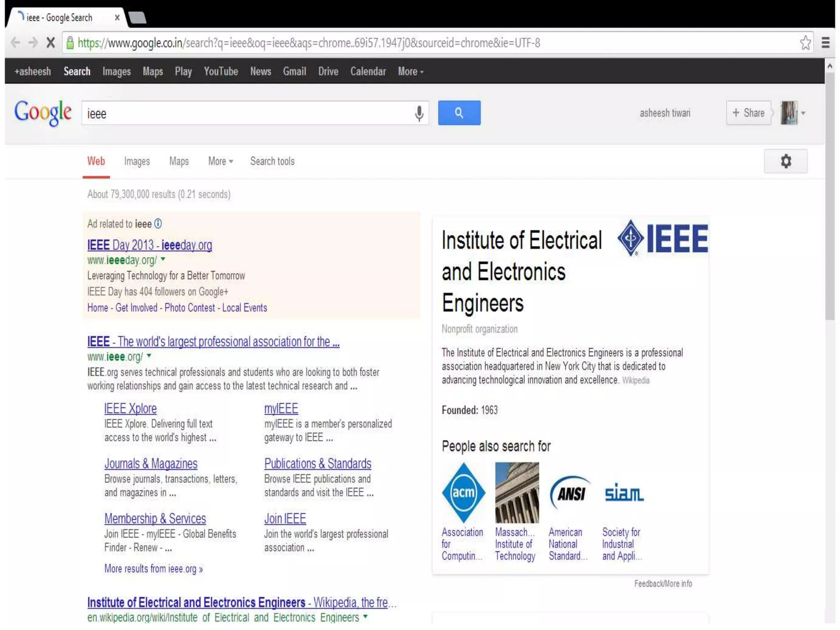Expand arrow next to en.wikipedia.org result URL
The image size is (840, 630).
[365, 616]
